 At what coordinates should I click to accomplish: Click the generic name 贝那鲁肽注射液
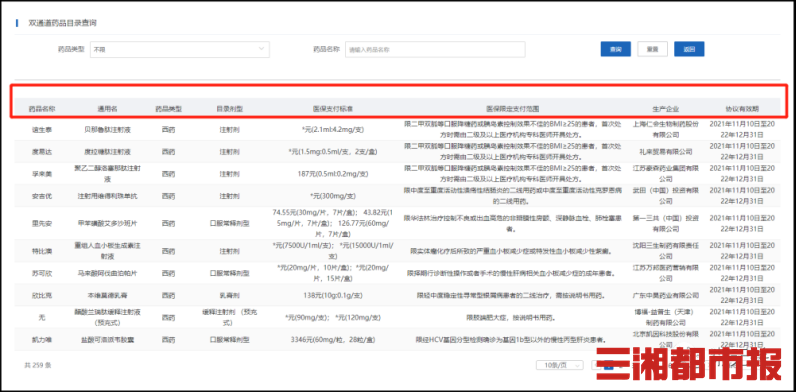[108, 130]
